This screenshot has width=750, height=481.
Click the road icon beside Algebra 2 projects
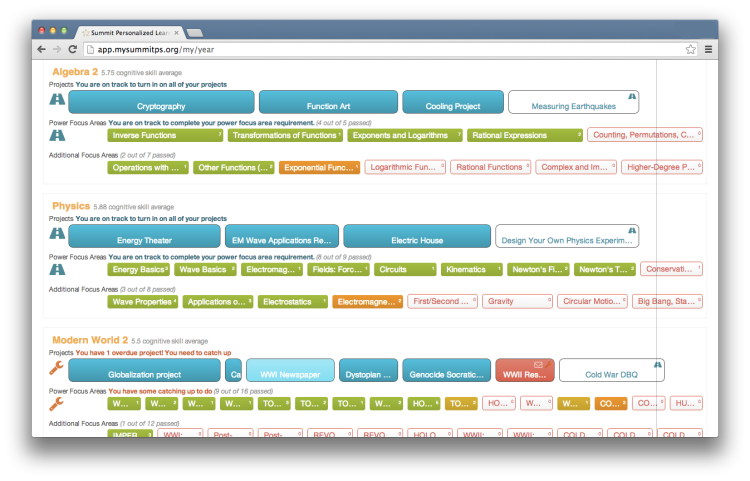tap(57, 100)
